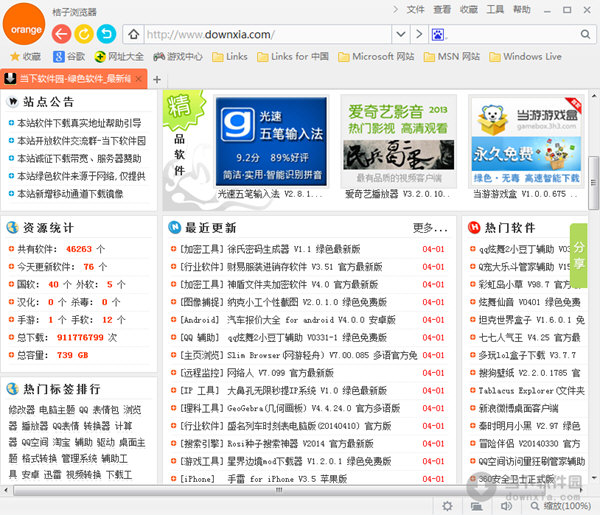Open GeoGebra(几何画板) link

(x=313, y=408)
